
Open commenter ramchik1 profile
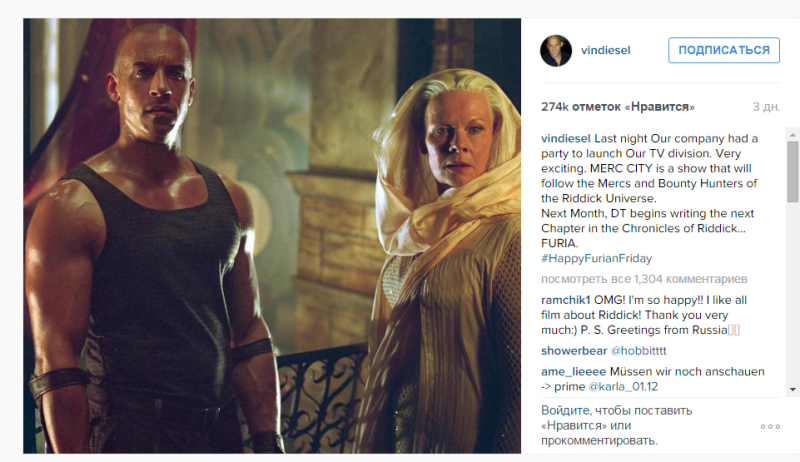565,300
